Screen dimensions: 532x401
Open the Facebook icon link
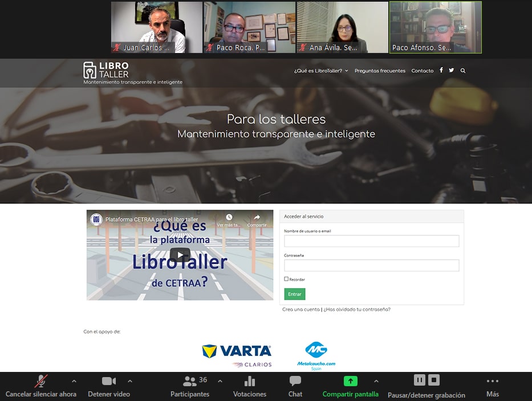441,70
